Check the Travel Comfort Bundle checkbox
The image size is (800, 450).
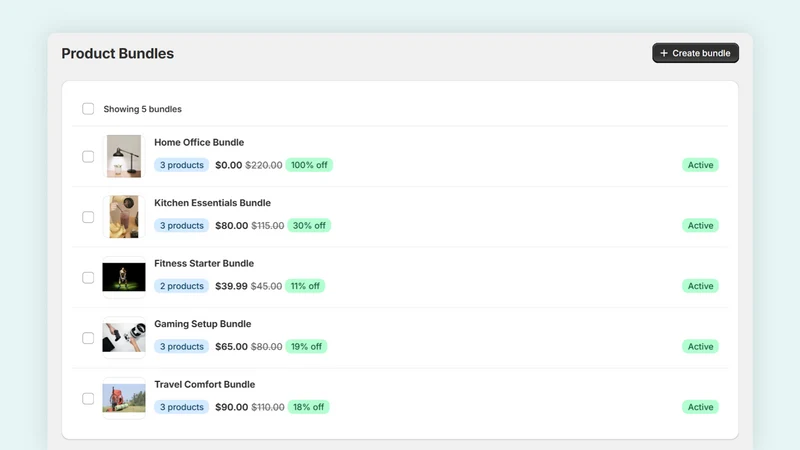(x=88, y=398)
